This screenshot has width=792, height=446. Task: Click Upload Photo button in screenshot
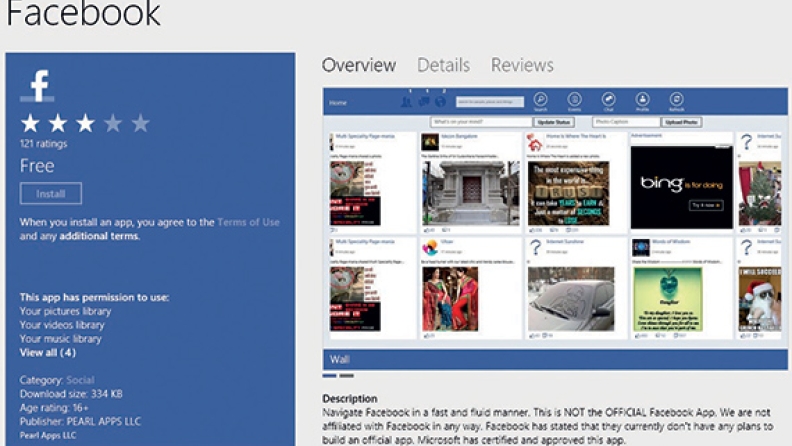[x=681, y=122]
